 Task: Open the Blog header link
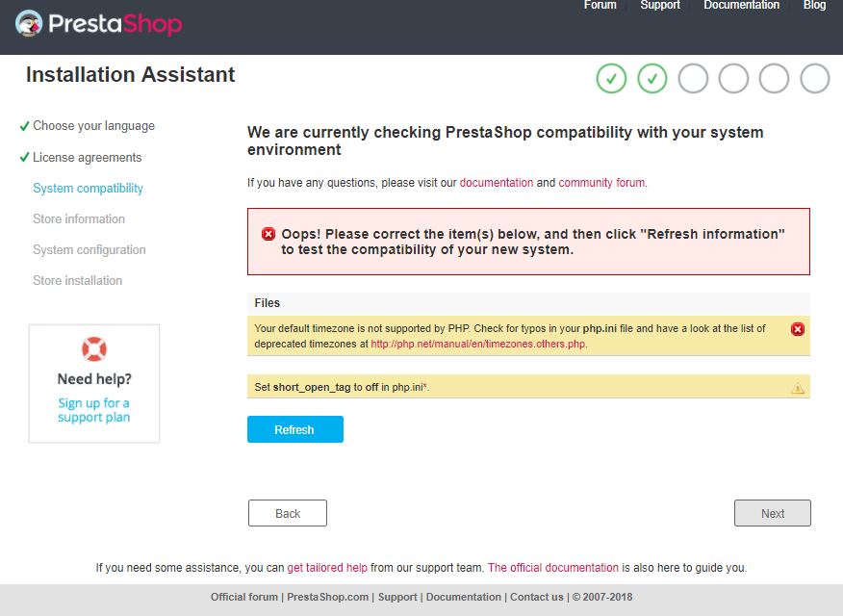[814, 6]
